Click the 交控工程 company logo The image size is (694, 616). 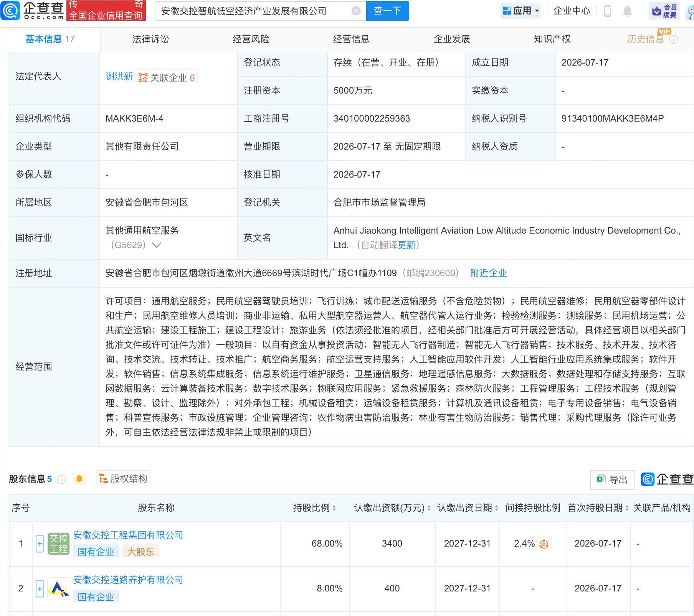tap(58, 544)
